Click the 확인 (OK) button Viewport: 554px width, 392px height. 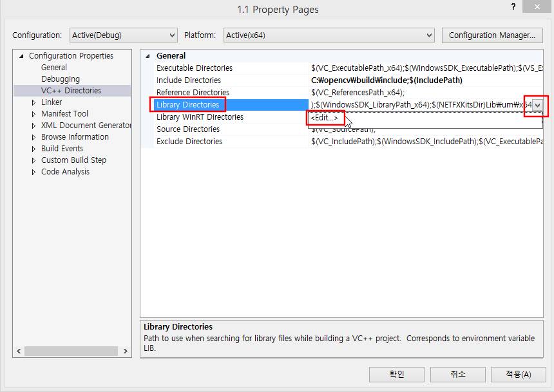click(396, 374)
